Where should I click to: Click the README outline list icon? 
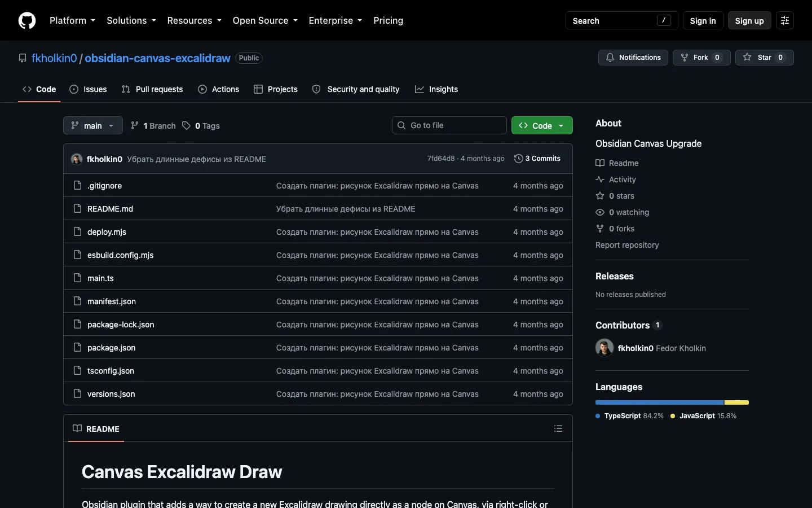(558, 428)
